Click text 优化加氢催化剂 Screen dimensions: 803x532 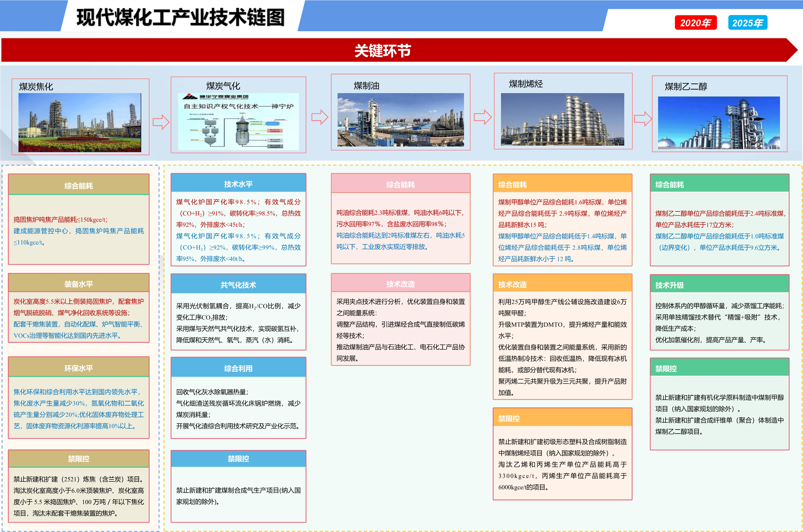click(x=678, y=340)
